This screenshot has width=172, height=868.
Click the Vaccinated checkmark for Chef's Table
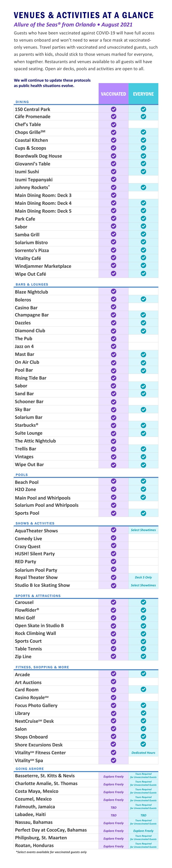(114, 124)
